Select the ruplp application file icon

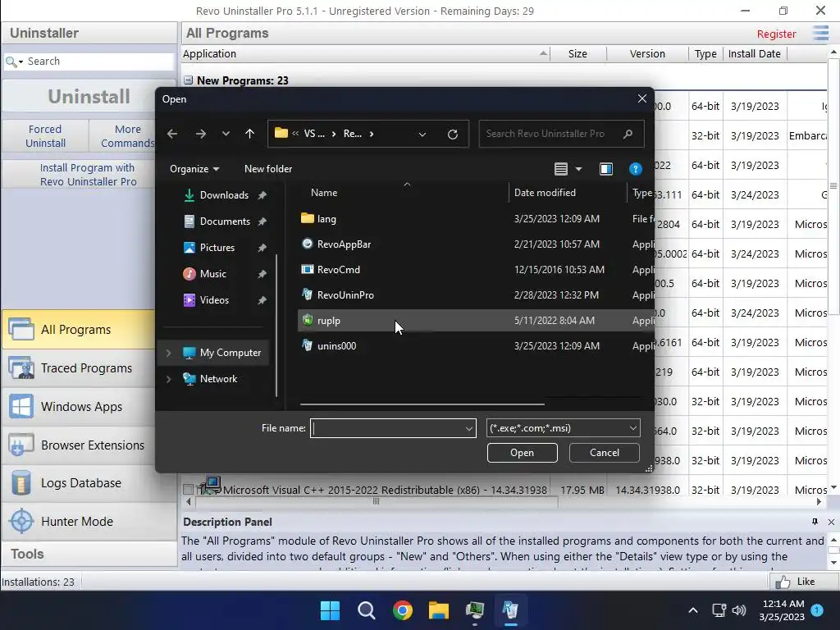click(x=308, y=321)
